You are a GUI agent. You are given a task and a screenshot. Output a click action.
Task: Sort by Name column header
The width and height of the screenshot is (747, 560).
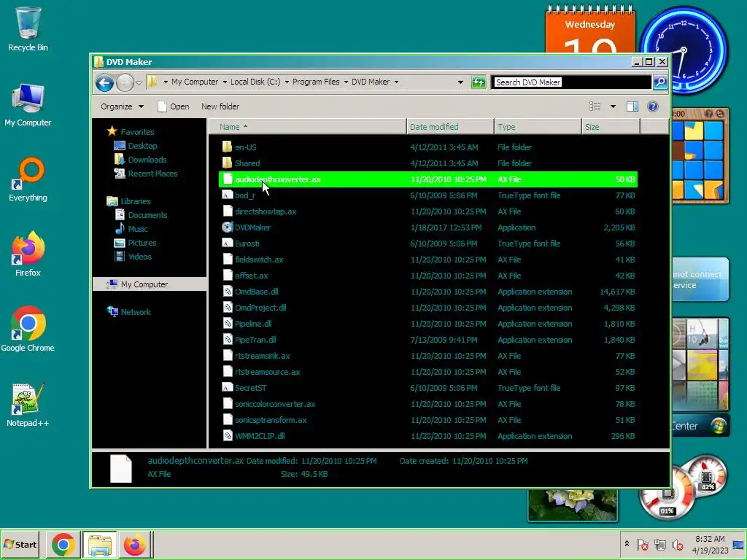click(x=308, y=127)
